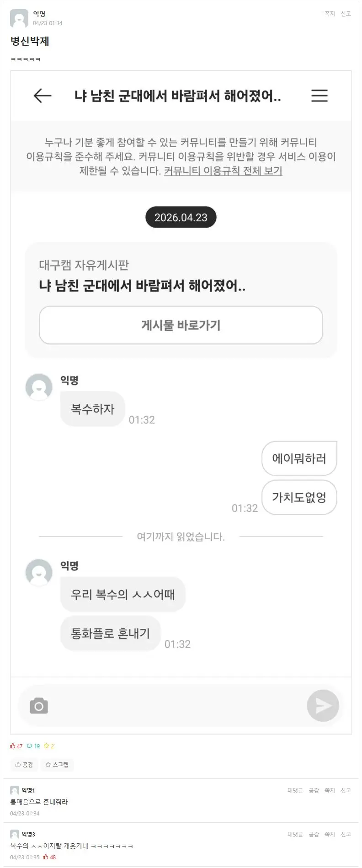Viewport: 362px width, 868px height.
Task: Click the 게시물 바로가기 button
Action: [181, 325]
